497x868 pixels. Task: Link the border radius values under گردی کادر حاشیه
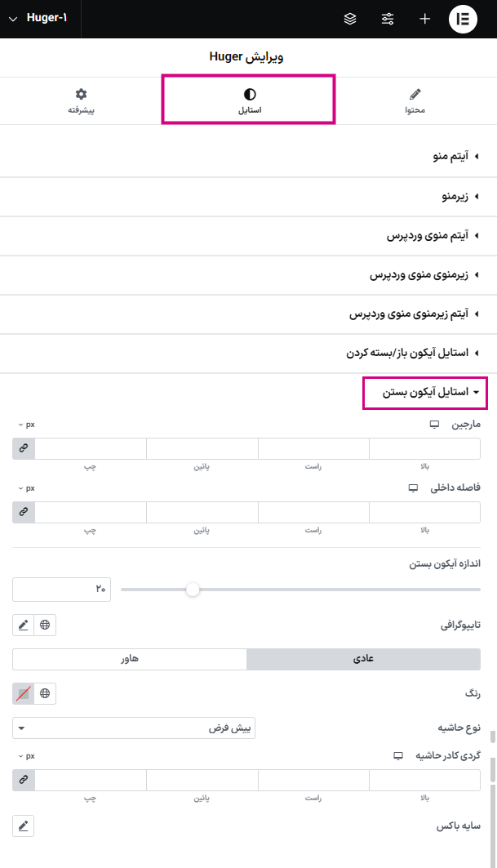22,780
